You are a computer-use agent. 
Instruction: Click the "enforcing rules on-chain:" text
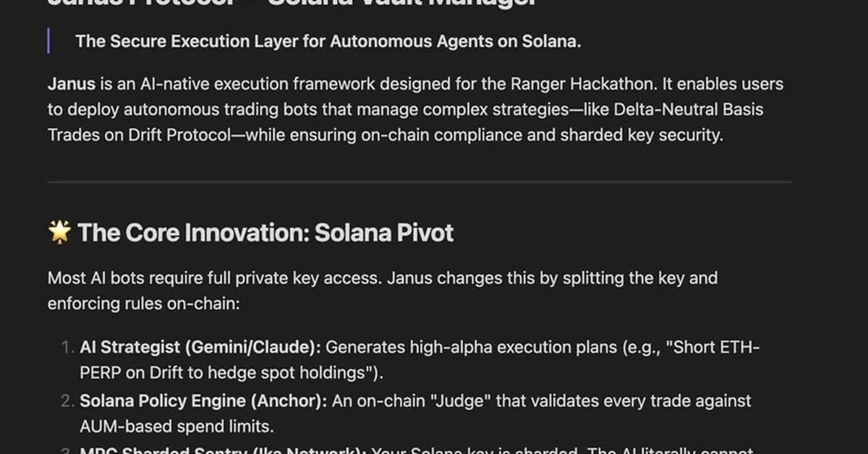(x=143, y=304)
